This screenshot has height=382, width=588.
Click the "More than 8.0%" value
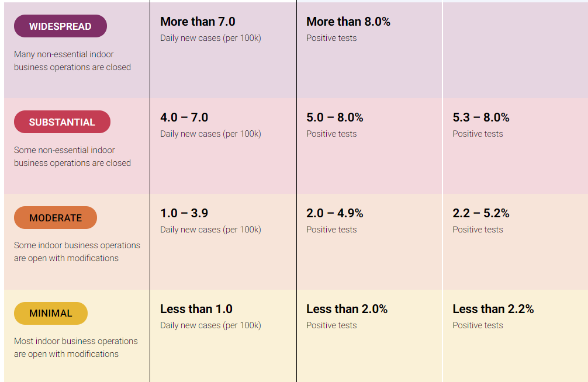348,22
